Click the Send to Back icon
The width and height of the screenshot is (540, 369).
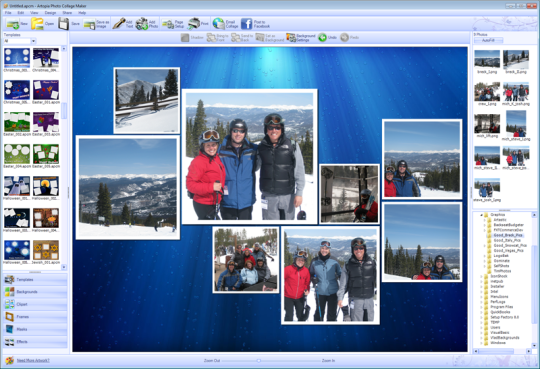coord(236,38)
